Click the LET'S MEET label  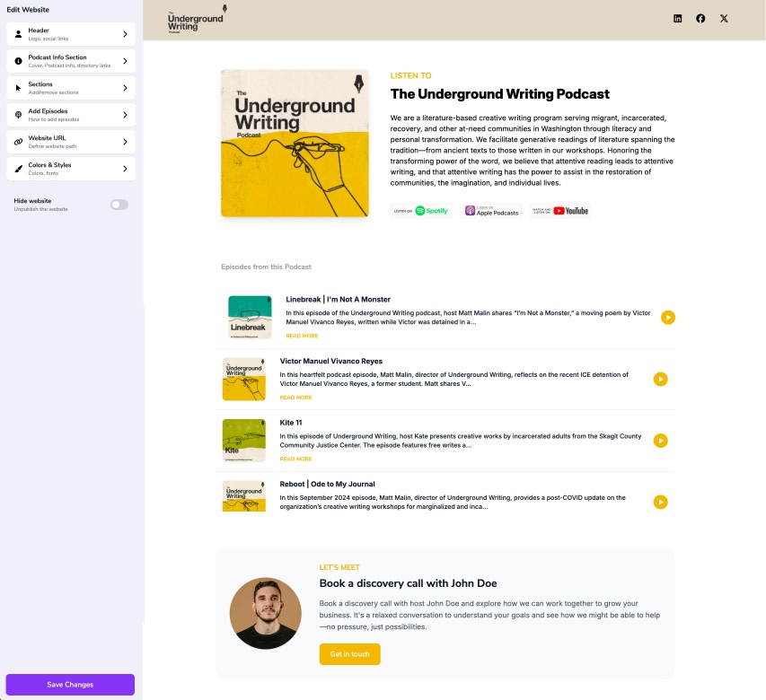tap(339, 567)
